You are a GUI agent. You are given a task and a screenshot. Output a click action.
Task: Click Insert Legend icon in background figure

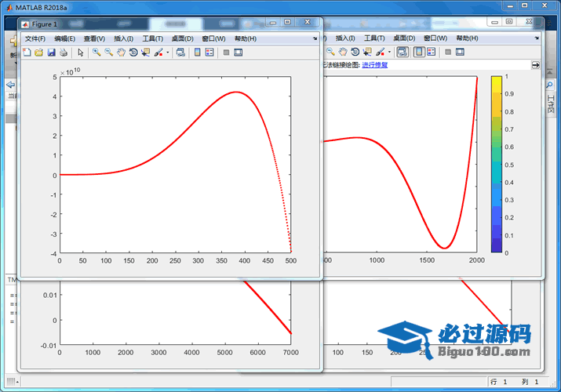[432, 53]
